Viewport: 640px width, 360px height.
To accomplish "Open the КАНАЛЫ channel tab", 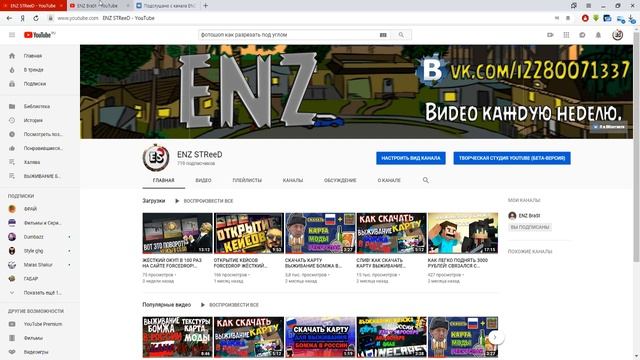I will (x=293, y=180).
